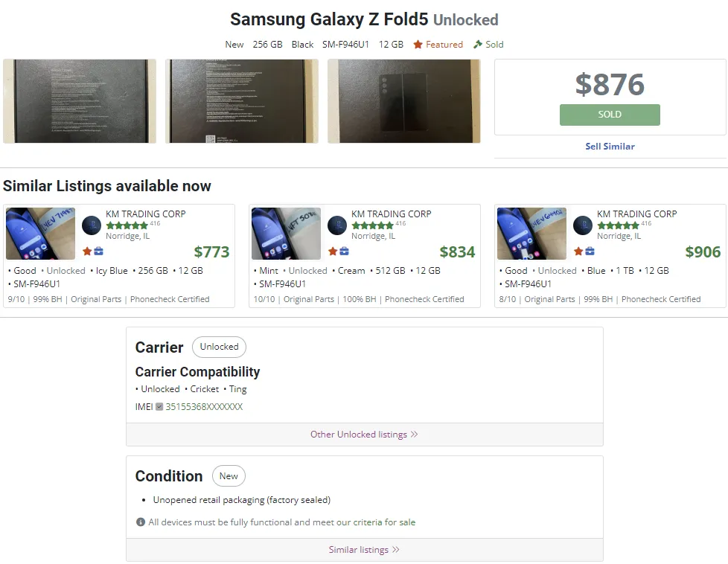Image resolution: width=728 pixels, height=564 pixels.
Task: Click the orange star badge on the $773 listing
Action: click(86, 251)
